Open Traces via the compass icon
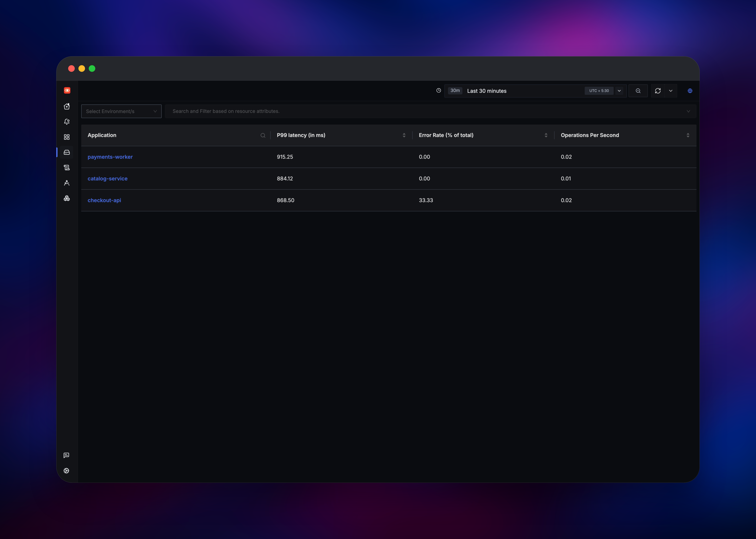This screenshot has width=756, height=539. (x=67, y=183)
